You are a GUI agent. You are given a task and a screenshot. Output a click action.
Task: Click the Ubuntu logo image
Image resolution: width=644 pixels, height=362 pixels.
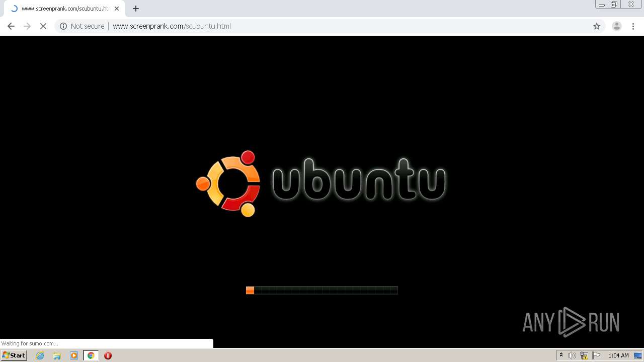click(321, 184)
